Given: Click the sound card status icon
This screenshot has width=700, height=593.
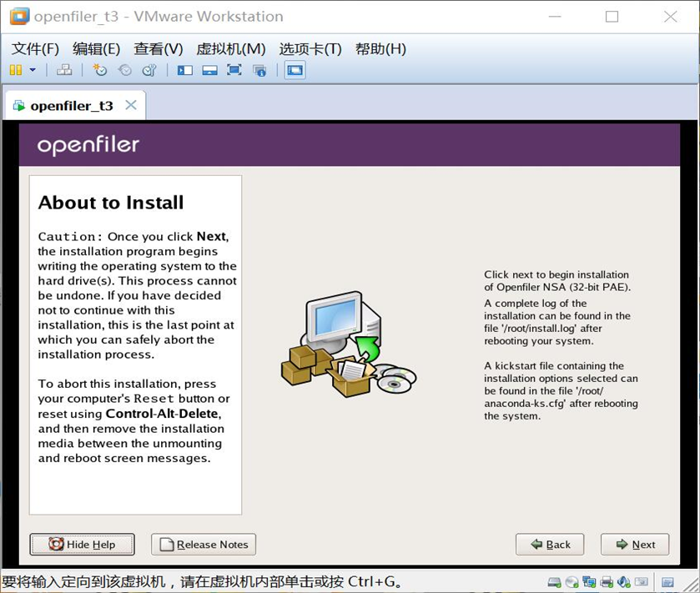Looking at the screenshot, I should [624, 582].
